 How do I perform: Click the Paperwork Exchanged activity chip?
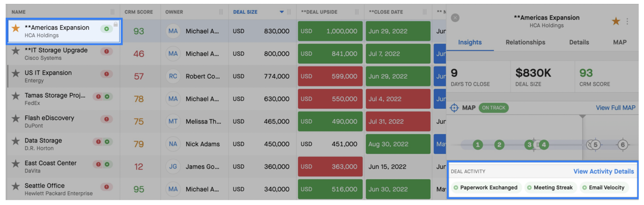pos(486,188)
